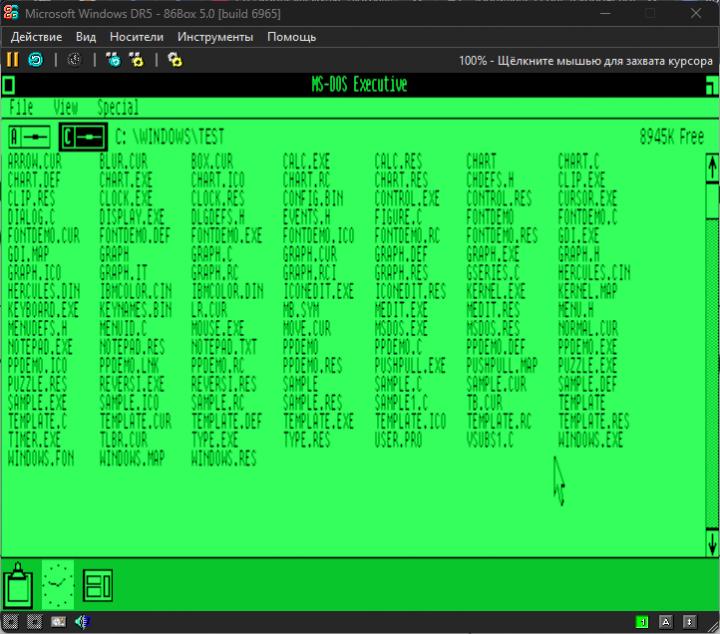The height and width of the screenshot is (634, 720).
Task: Restore the minimized tiled-window application icon
Action: pyautogui.click(x=98, y=585)
